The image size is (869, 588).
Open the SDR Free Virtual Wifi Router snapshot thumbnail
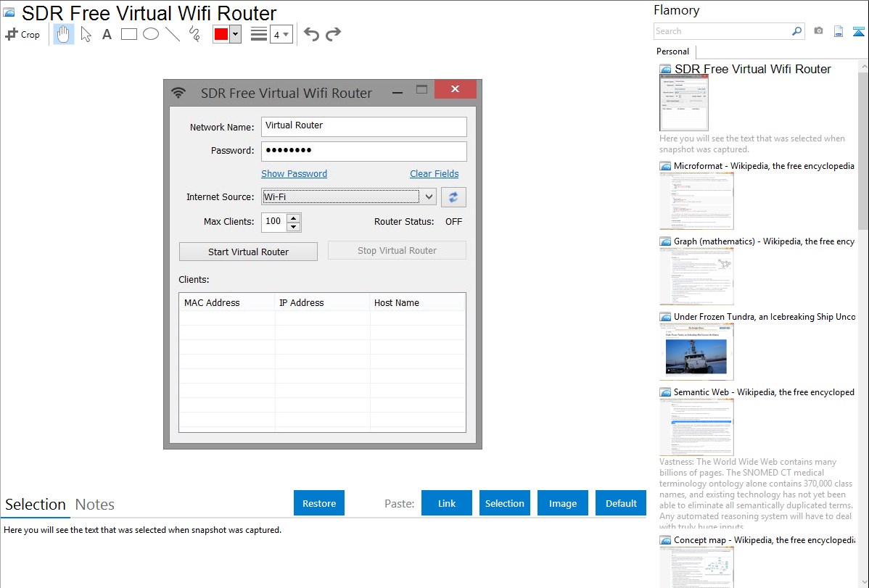(x=684, y=103)
